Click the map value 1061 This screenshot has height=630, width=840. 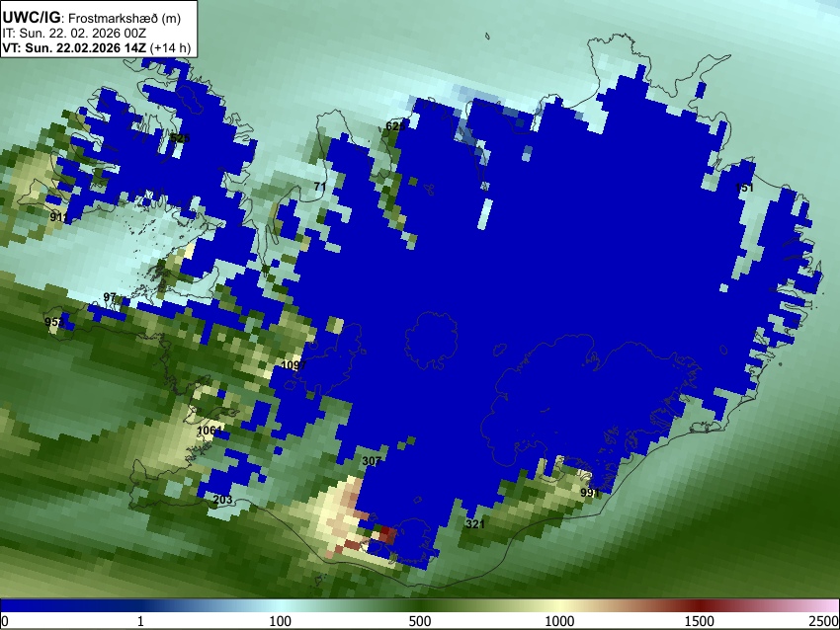coord(210,431)
